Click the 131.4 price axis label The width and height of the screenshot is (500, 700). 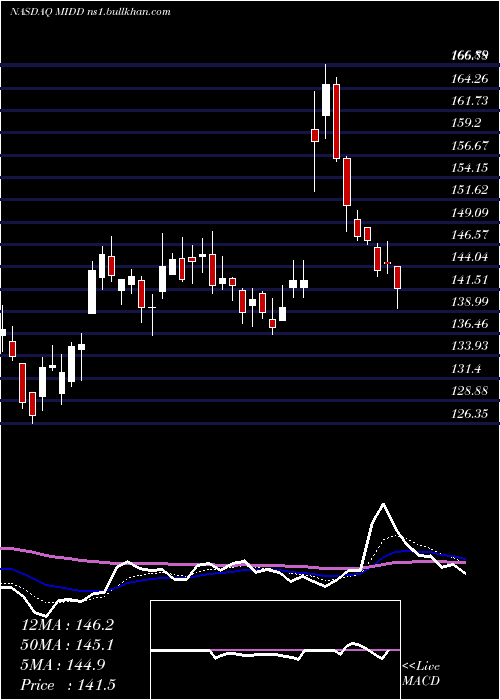pos(466,369)
